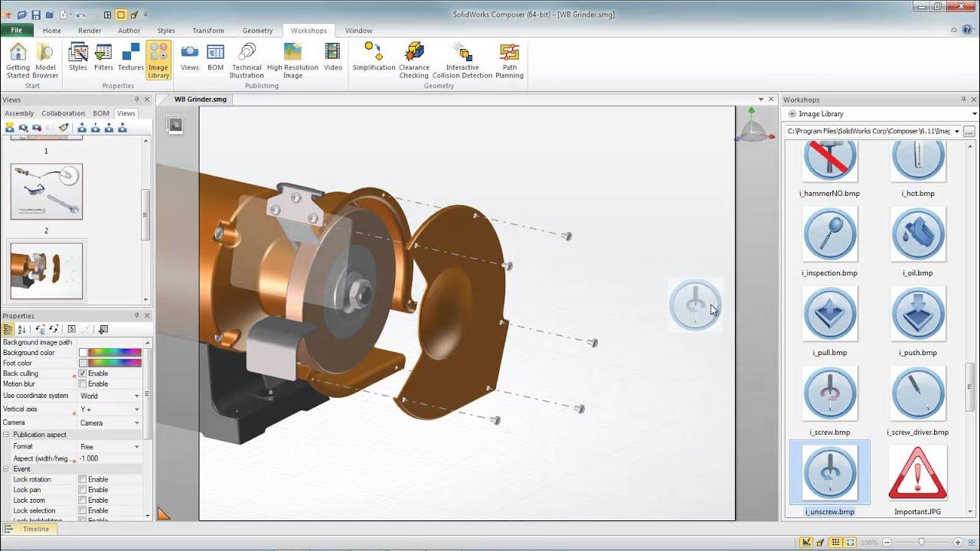Enable Lock pan checkbox
The image size is (980, 551).
83,490
